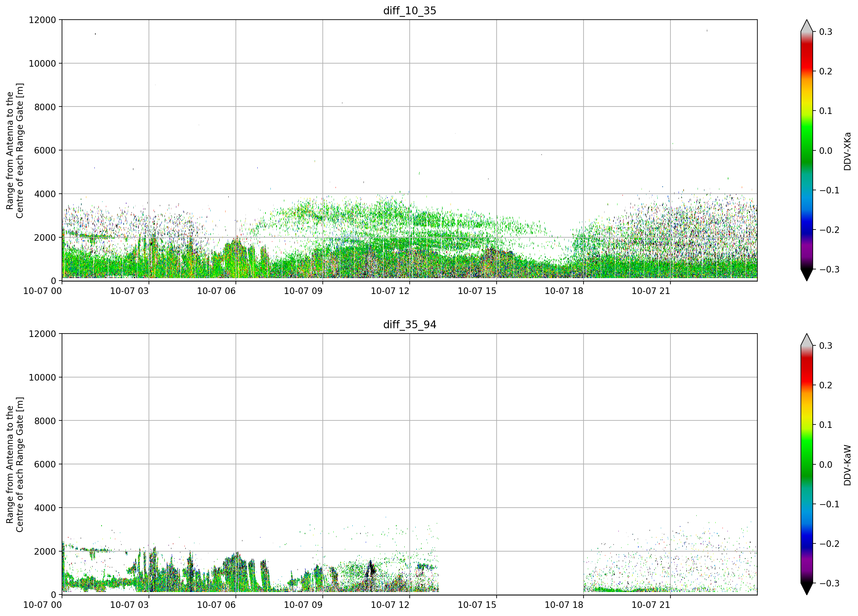Click the "−0.3" tick on the DDV-XKa colorbar

coord(829,269)
